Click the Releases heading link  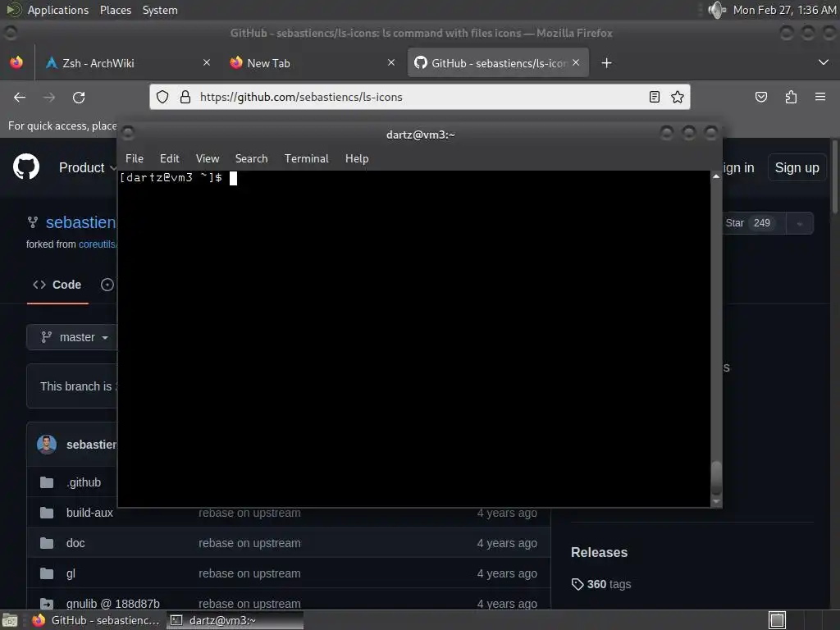point(599,552)
